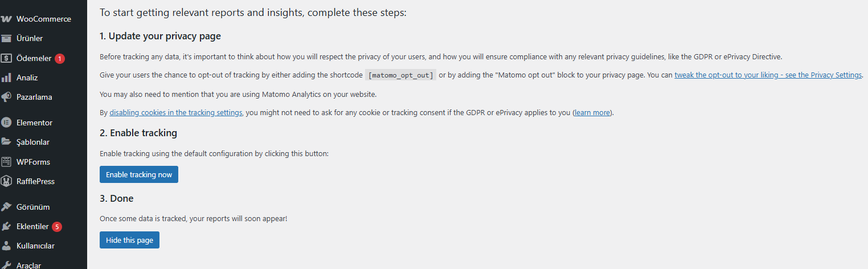Click the Görünüm paintbrush icon
This screenshot has height=269, width=868.
[6, 207]
